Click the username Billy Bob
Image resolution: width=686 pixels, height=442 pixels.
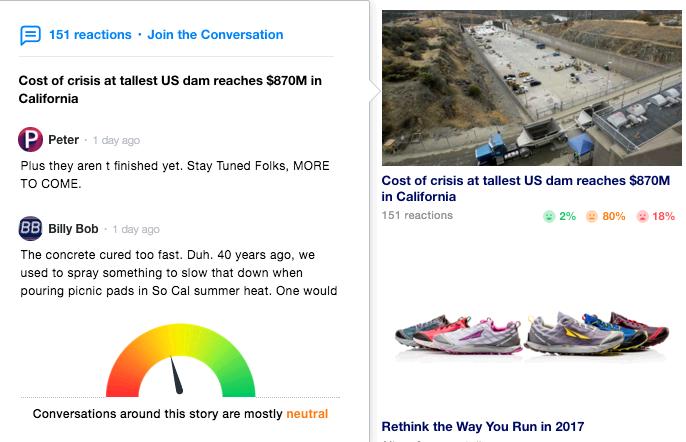73,228
